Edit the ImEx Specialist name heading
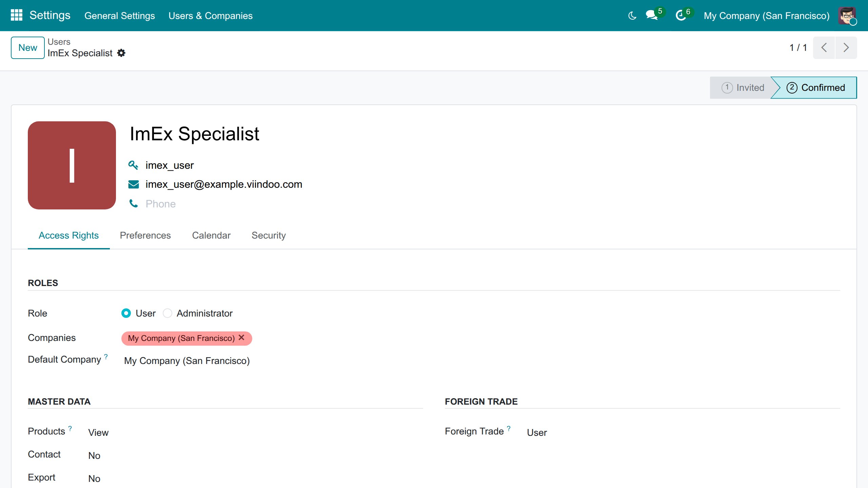 (194, 134)
